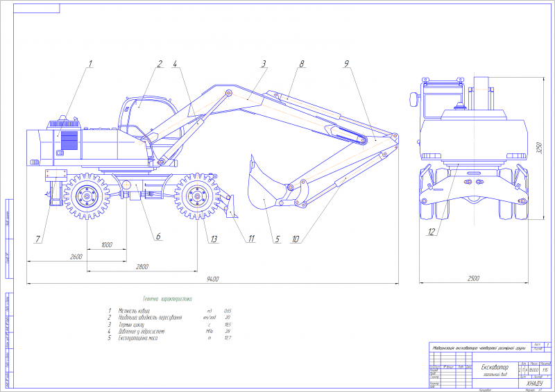Screen dimensions: 555x392
Task: Click the green technical characteristics heading
Action: [x=167, y=299]
